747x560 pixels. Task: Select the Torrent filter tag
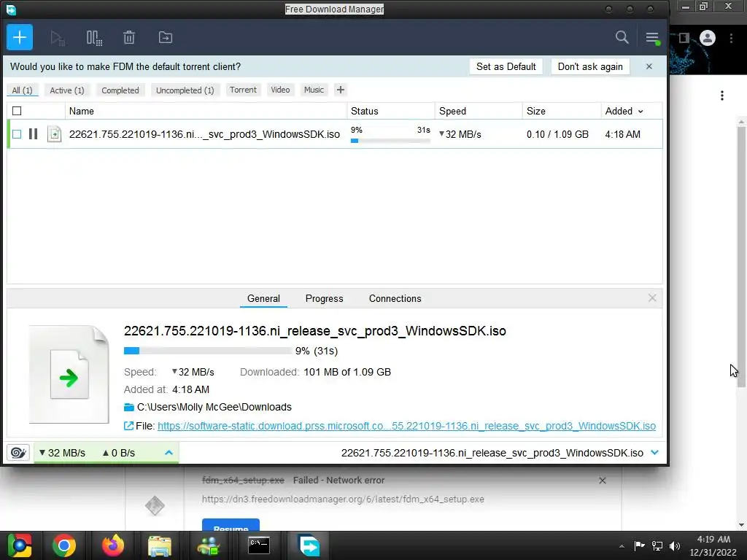(x=243, y=90)
